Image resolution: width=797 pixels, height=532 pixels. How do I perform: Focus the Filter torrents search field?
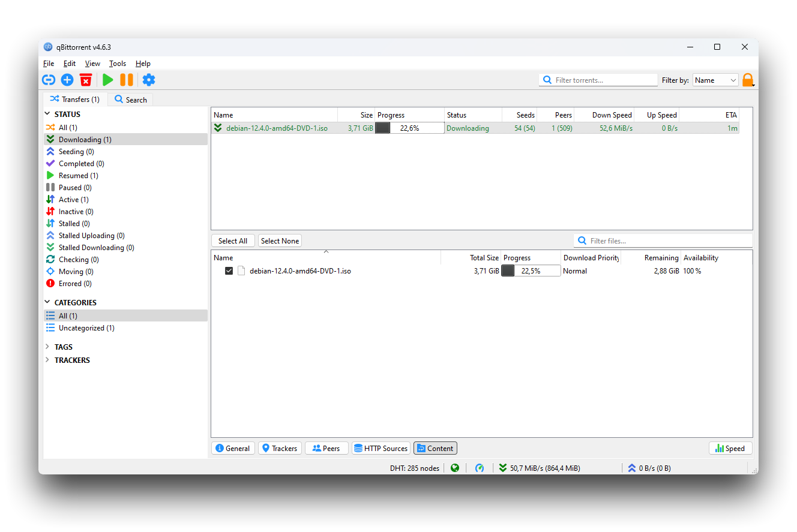click(598, 80)
